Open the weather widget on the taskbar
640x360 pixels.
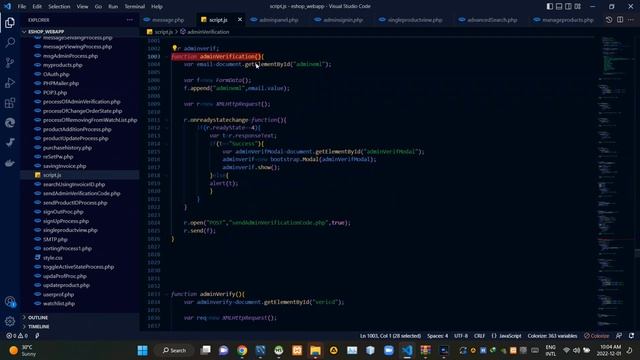(x=23, y=350)
